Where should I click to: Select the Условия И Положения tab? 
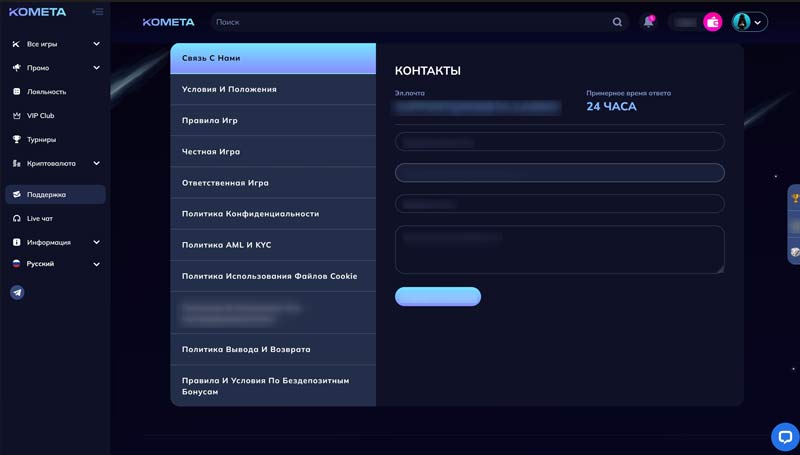[x=272, y=90]
